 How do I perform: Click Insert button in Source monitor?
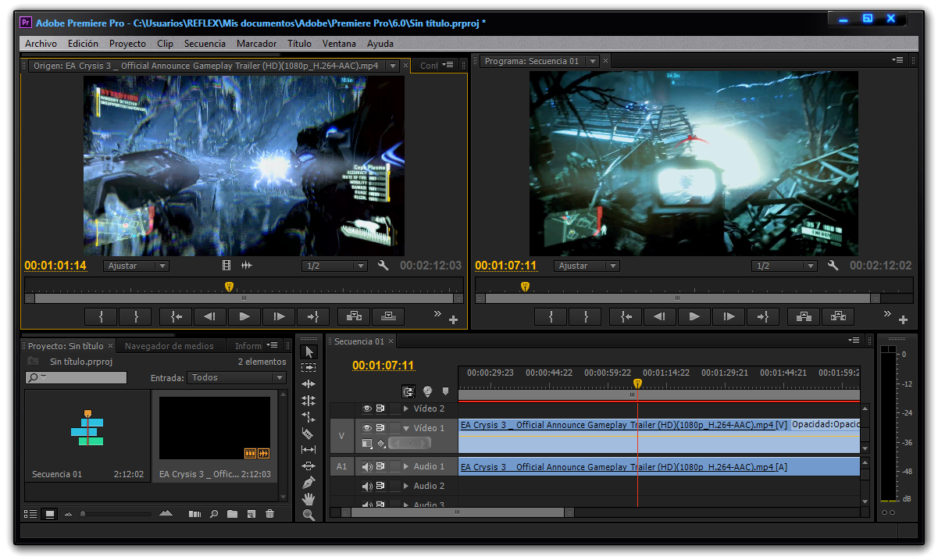tap(354, 316)
